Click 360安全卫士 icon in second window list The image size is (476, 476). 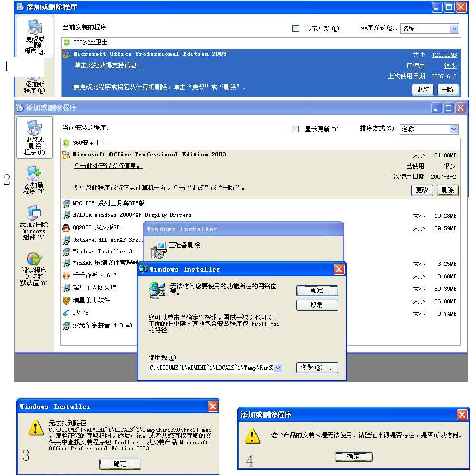tap(66, 143)
